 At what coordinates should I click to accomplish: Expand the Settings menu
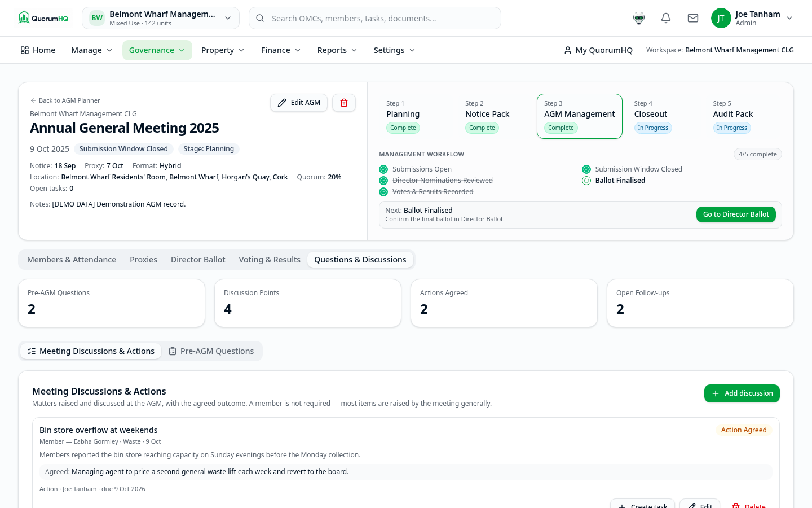pyautogui.click(x=394, y=50)
